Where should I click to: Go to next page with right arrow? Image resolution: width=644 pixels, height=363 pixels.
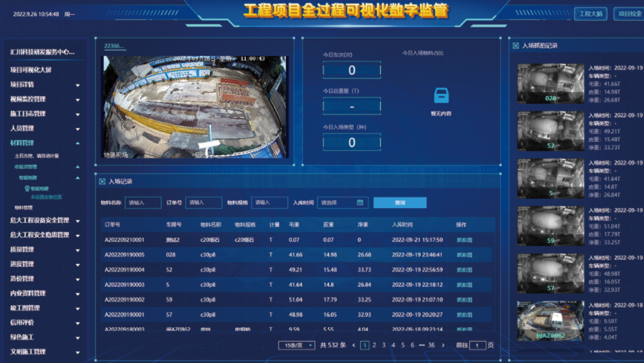coord(443,345)
